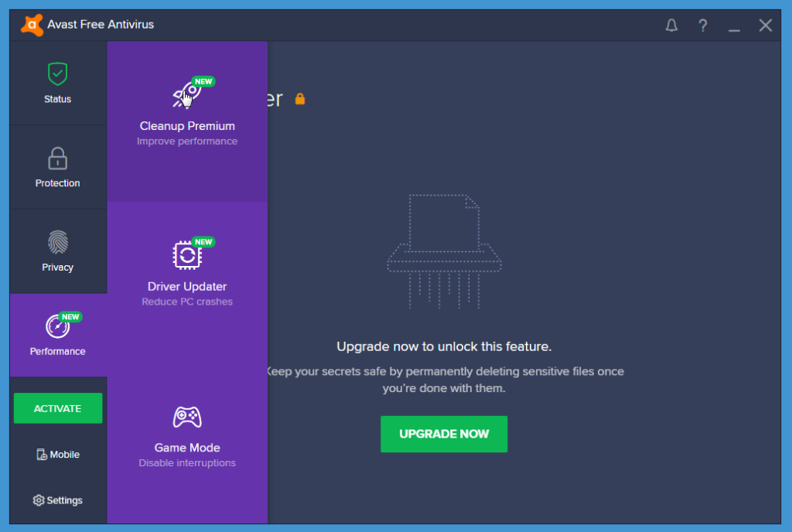This screenshot has width=792, height=532.
Task: Open the Privacy fingerprint icon
Action: (57, 242)
